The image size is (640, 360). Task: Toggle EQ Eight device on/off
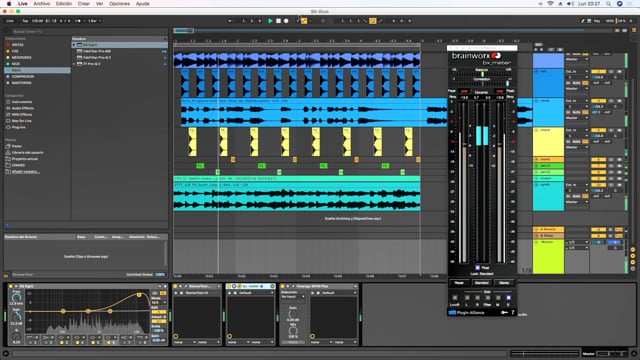pyautogui.click(x=11, y=287)
